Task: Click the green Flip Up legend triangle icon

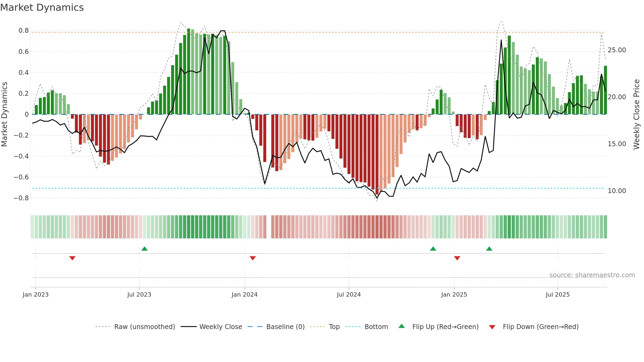Action: tap(402, 326)
